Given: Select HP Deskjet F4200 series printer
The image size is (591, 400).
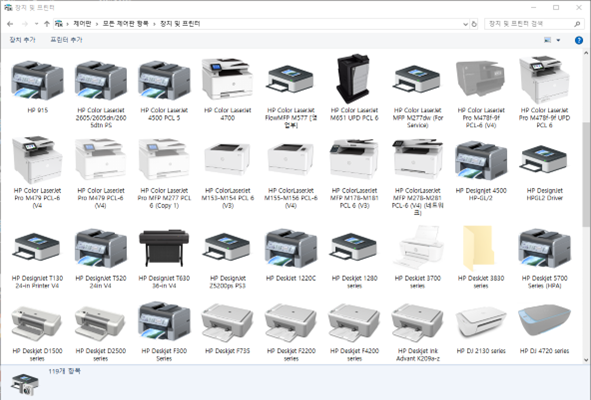Looking at the screenshot, I should (x=354, y=331).
